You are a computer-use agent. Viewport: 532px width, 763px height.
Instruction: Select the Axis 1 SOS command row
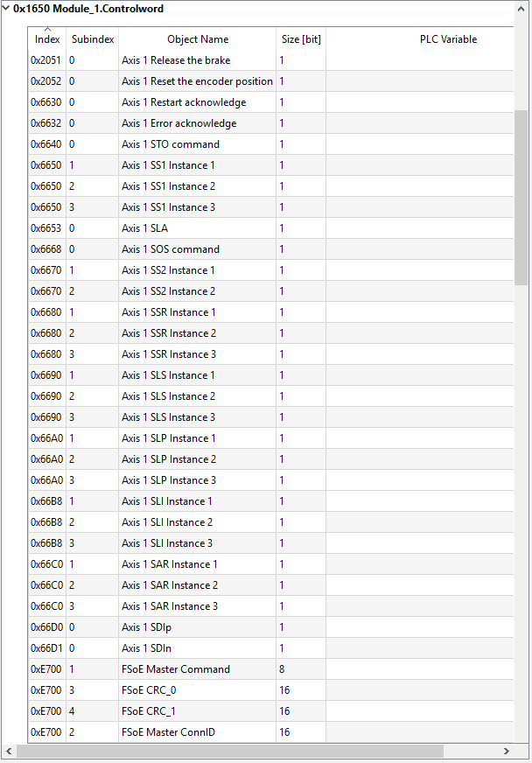(270, 249)
